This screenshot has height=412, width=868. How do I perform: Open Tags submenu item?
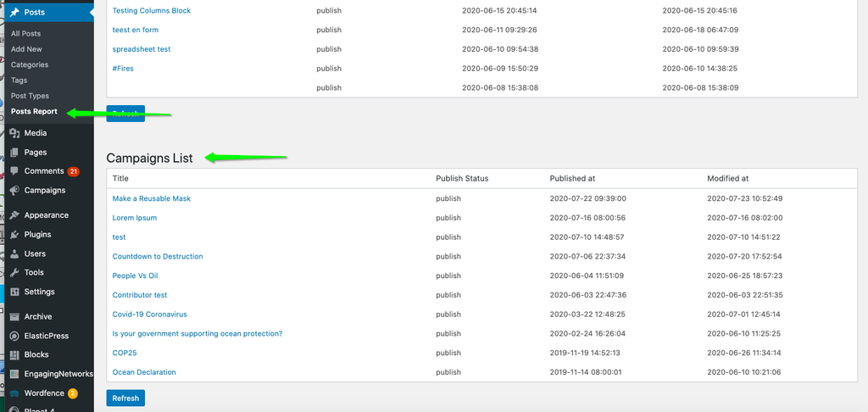19,81
